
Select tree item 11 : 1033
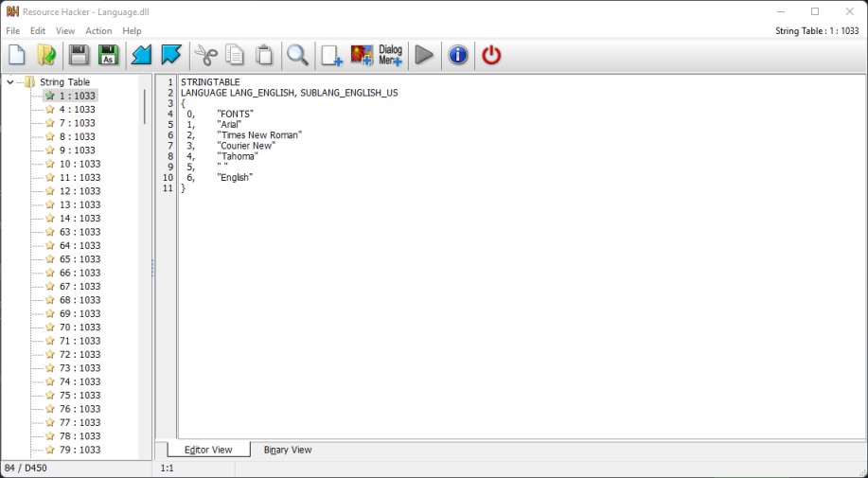(80, 178)
